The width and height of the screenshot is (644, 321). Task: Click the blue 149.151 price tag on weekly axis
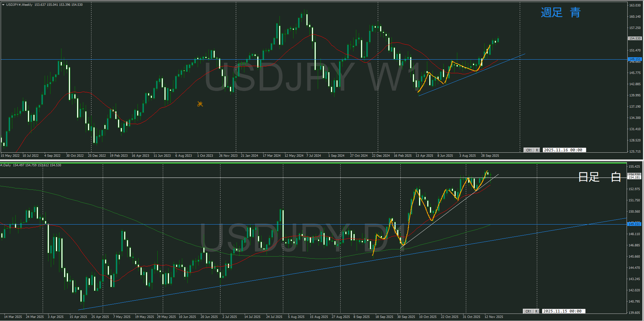pyautogui.click(x=635, y=59)
